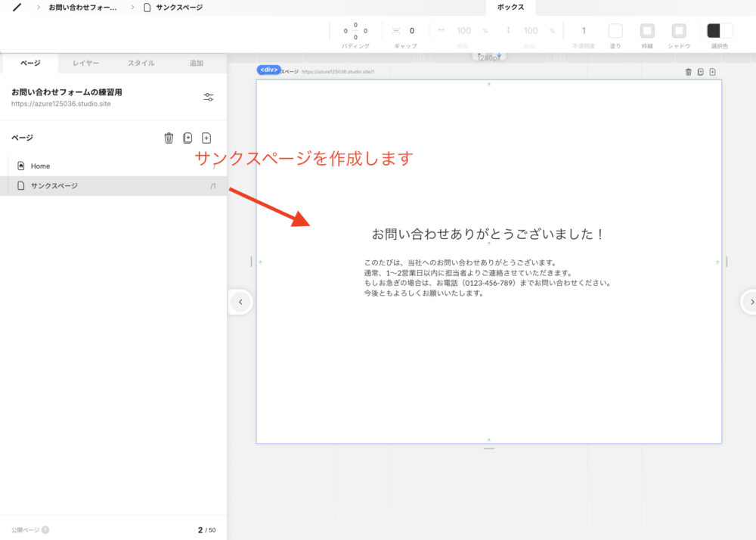Screen dimensions: 756x540
Task: Select heading お問い合わせありがとうございました！
Action: click(488, 234)
